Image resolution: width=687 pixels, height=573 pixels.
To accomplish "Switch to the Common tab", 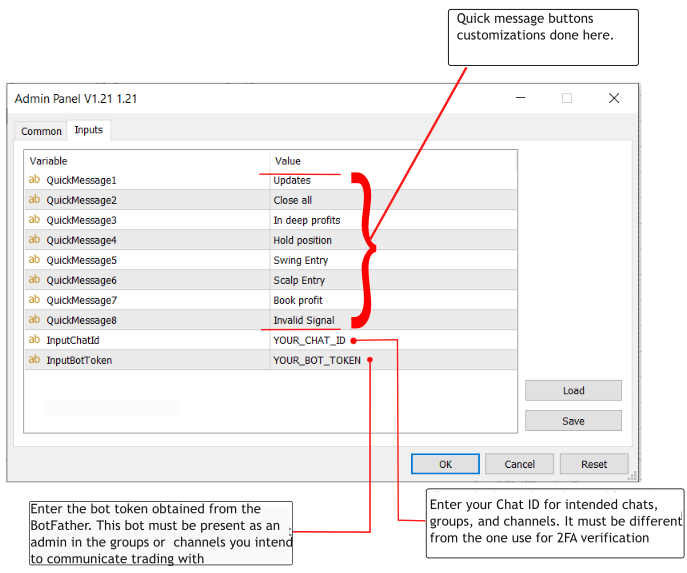I will 41,131.
